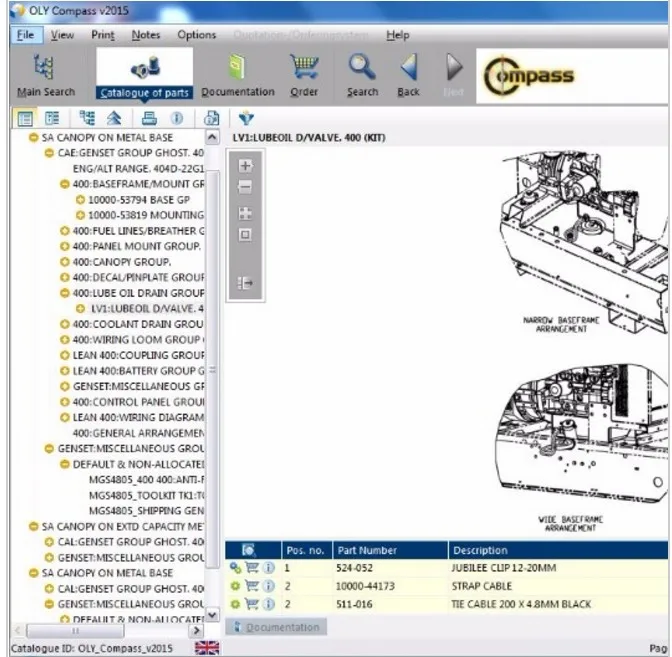Zoom out of the diagram with minus
This screenshot has height=657, width=672.
point(246,187)
